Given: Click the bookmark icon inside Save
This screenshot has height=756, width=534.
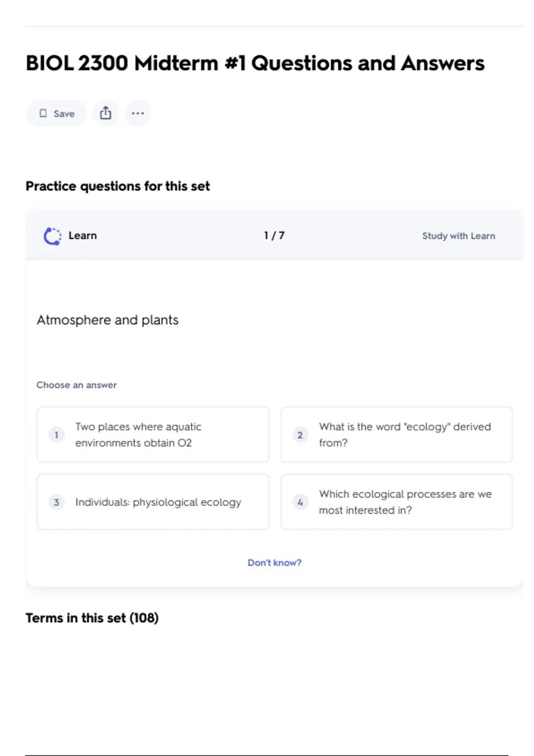Looking at the screenshot, I should (x=43, y=113).
